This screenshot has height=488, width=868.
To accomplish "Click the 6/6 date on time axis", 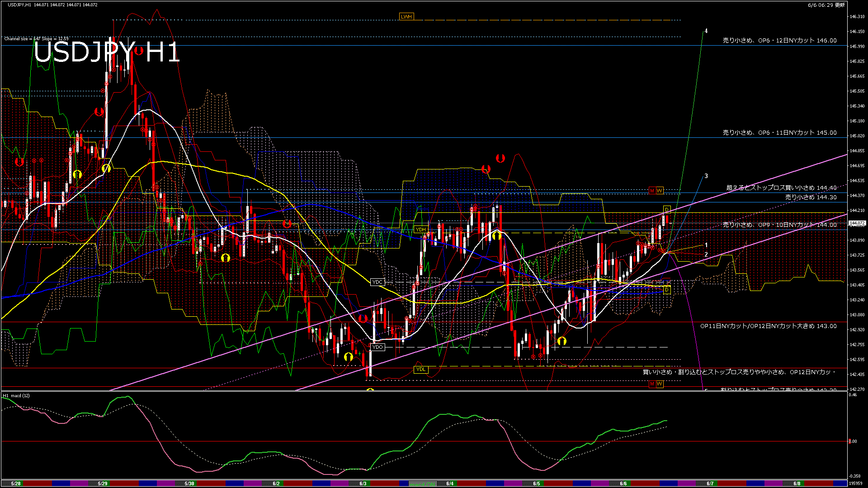I will click(623, 483).
